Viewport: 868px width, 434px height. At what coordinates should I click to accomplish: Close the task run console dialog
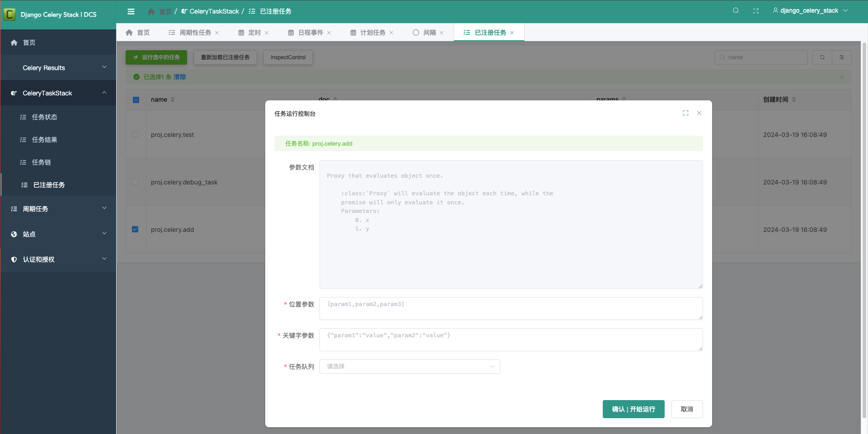point(699,113)
